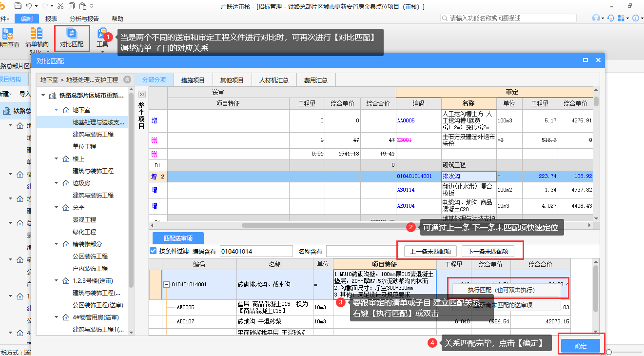Switch to the 措施项目 tab
The height and width of the screenshot is (356, 644).
[193, 80]
